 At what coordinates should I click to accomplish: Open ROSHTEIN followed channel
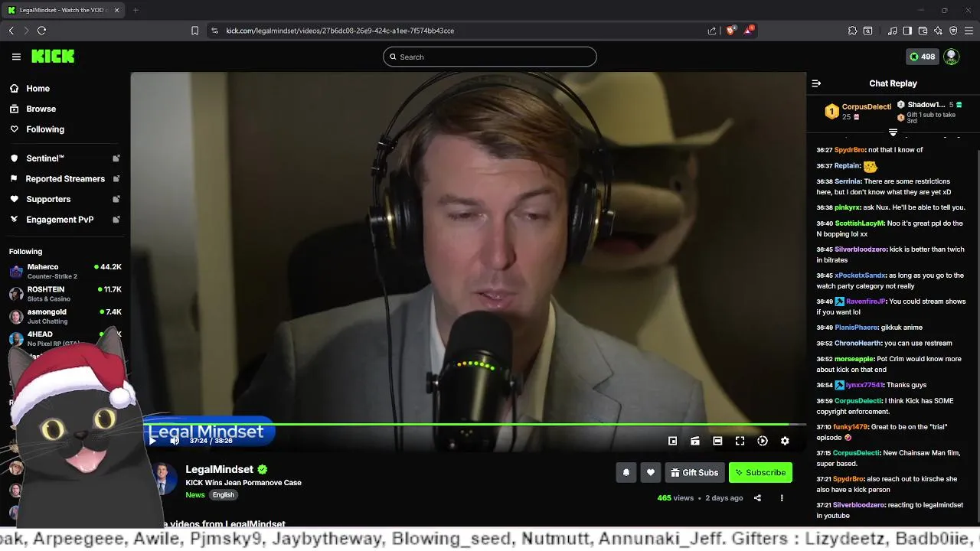pos(65,294)
